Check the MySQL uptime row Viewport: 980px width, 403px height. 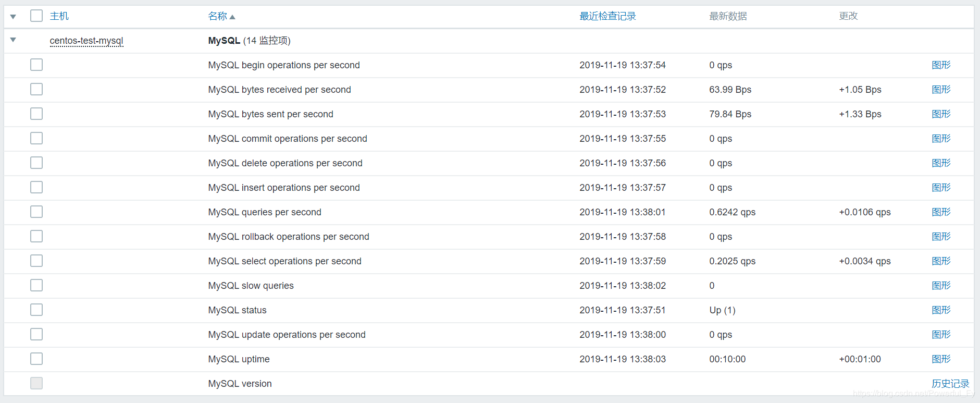click(36, 359)
